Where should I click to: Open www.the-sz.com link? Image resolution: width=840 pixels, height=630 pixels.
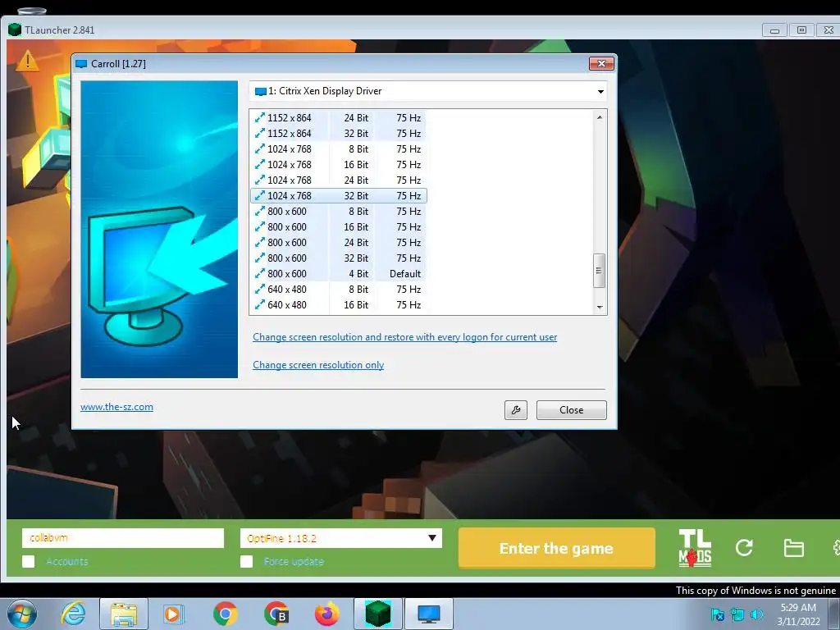tap(116, 407)
